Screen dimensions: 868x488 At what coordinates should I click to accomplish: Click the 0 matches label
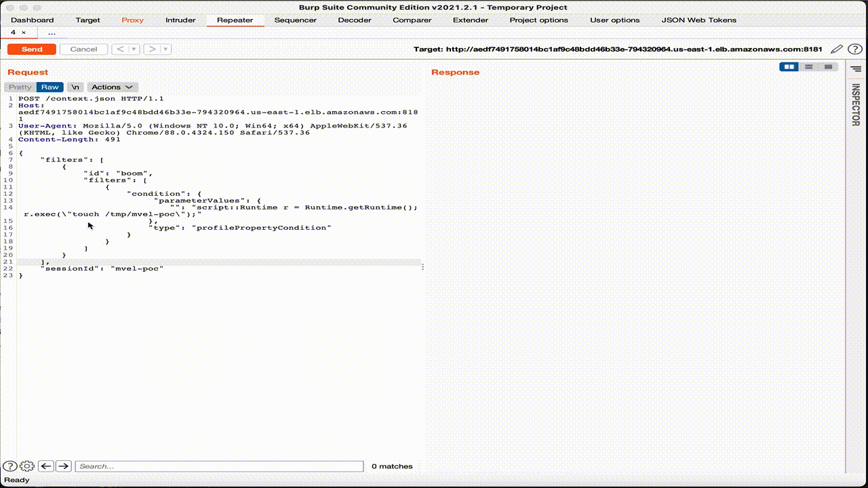392,466
